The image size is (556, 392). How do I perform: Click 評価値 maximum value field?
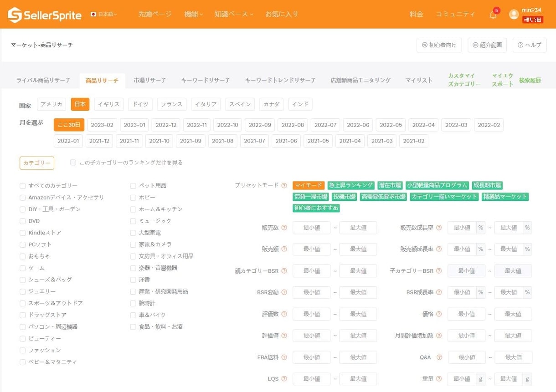pyautogui.click(x=358, y=336)
